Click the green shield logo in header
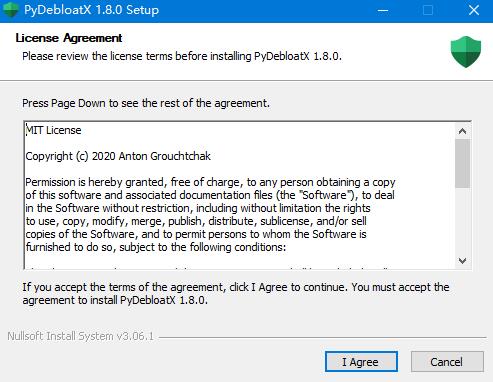 tap(466, 52)
